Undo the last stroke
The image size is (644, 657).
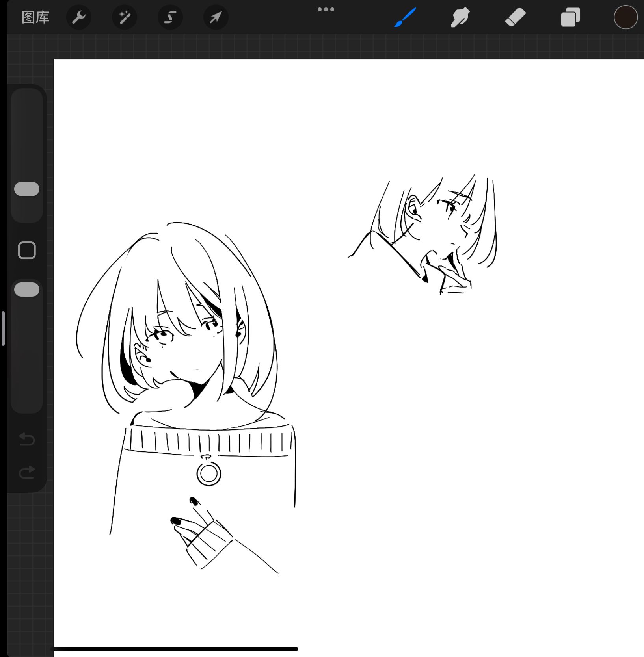[27, 439]
